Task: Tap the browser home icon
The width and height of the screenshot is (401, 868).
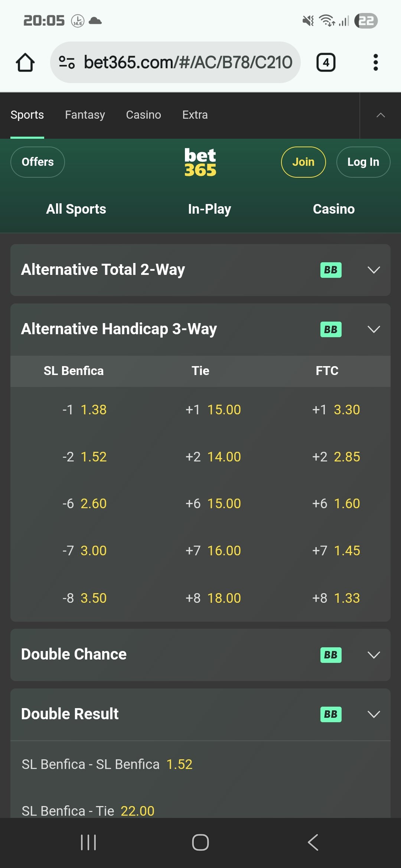Action: 25,62
